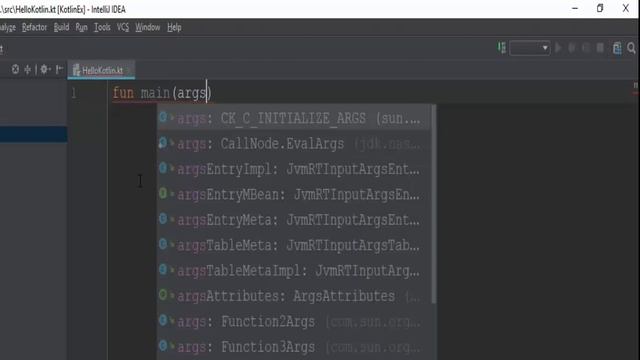This screenshot has width=640, height=360.
Task: Open the Run menu
Action: 81,27
